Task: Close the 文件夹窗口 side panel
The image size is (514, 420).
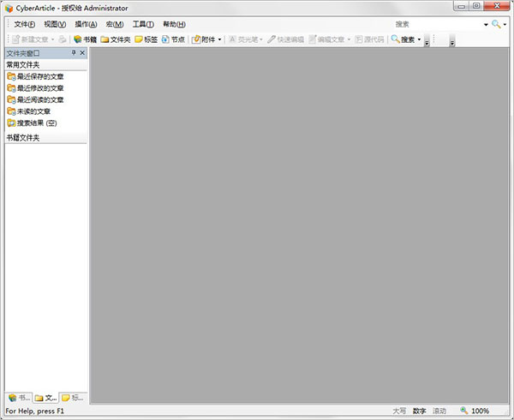Action: point(82,53)
